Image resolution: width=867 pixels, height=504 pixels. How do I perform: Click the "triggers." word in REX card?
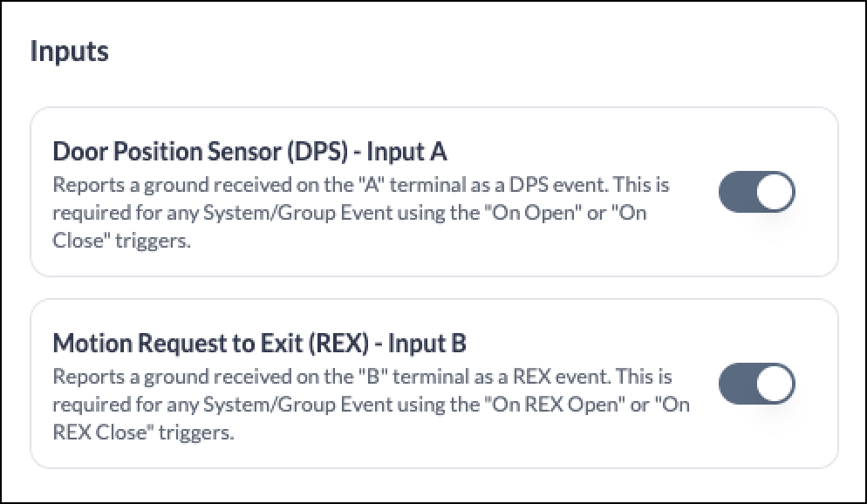(x=196, y=432)
